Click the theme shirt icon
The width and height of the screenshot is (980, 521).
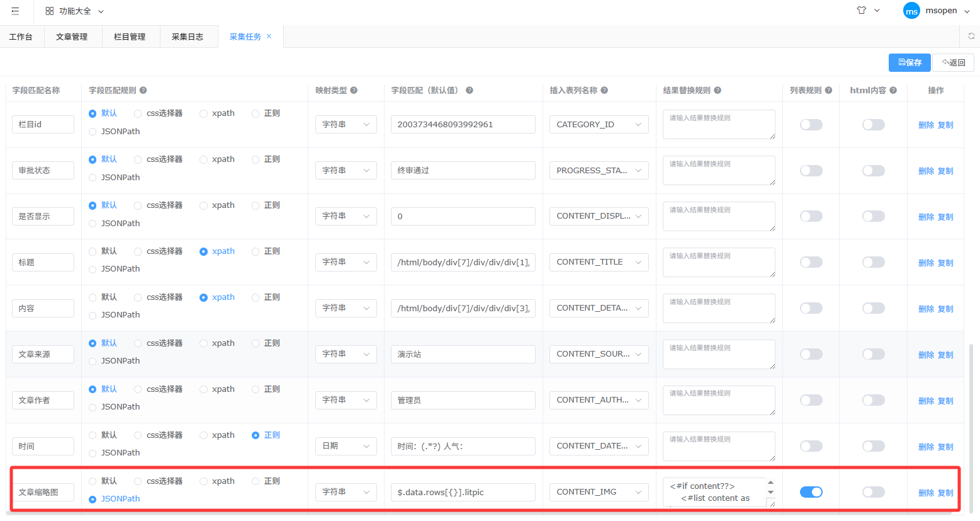pos(862,11)
